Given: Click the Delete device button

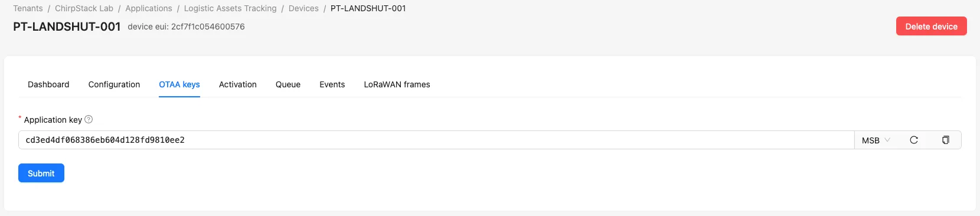Looking at the screenshot, I should pos(932,26).
